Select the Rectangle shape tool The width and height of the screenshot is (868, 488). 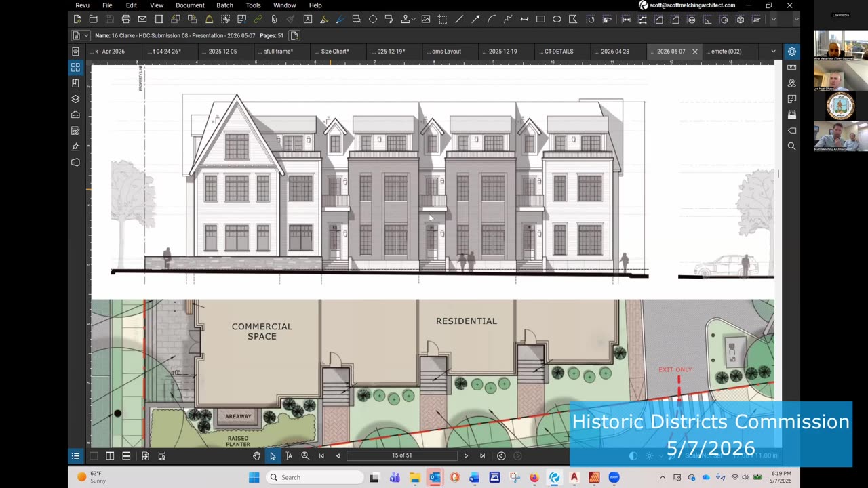[x=540, y=19]
